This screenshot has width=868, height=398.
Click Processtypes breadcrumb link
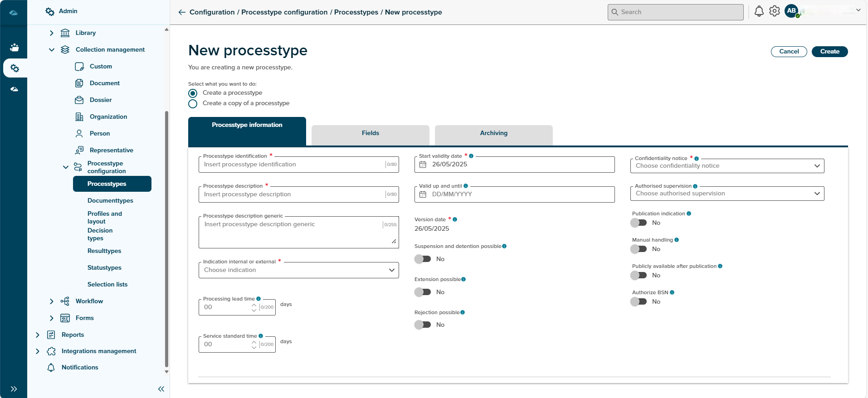pyautogui.click(x=356, y=12)
